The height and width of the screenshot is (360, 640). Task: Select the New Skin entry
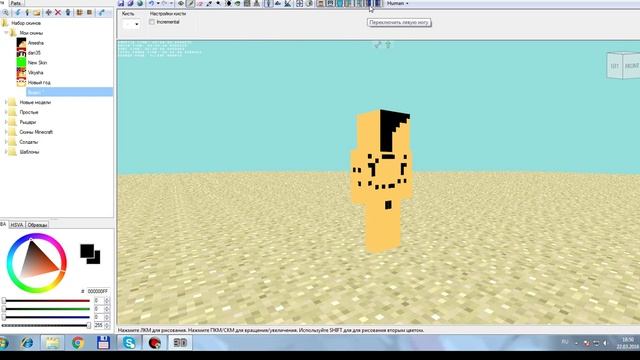37,62
